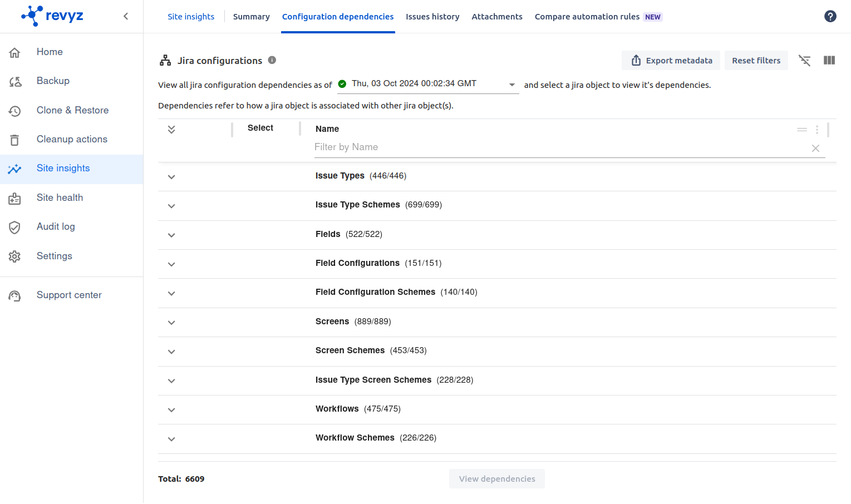Image resolution: width=851 pixels, height=504 pixels.
Task: Open the snapshot date dropdown
Action: coord(428,84)
